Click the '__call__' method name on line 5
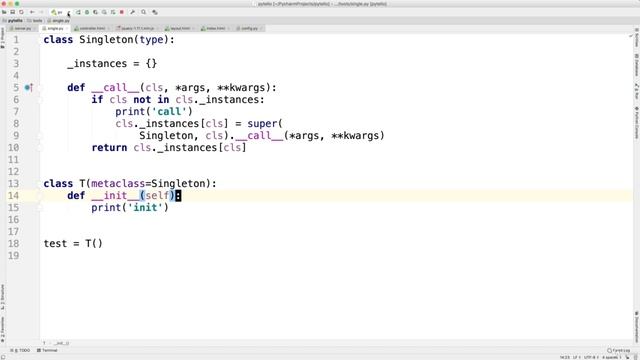The width and height of the screenshot is (640, 360). 116,88
